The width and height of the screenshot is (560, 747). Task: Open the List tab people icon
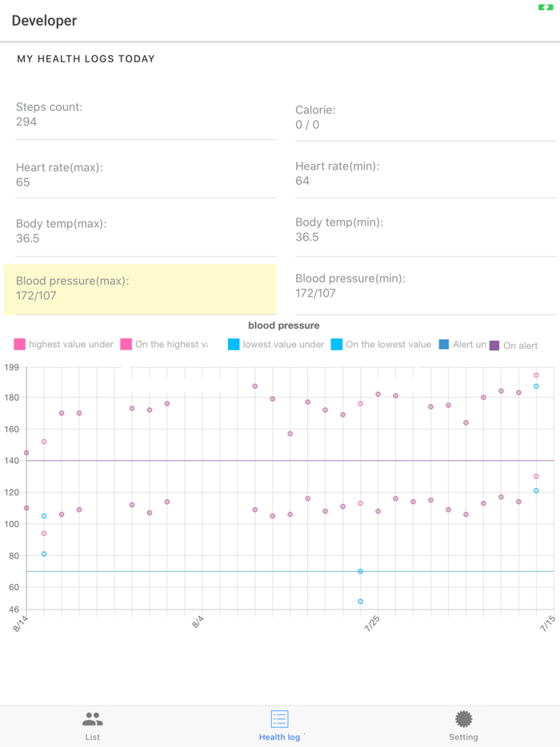tap(93, 719)
